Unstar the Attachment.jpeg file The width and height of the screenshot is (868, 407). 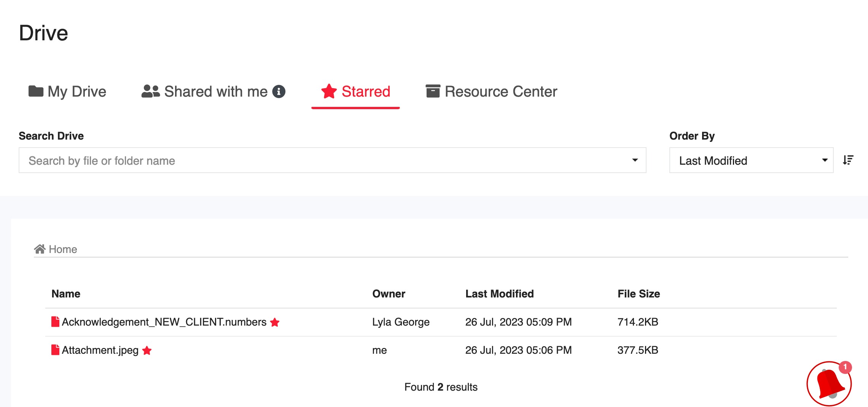(147, 351)
